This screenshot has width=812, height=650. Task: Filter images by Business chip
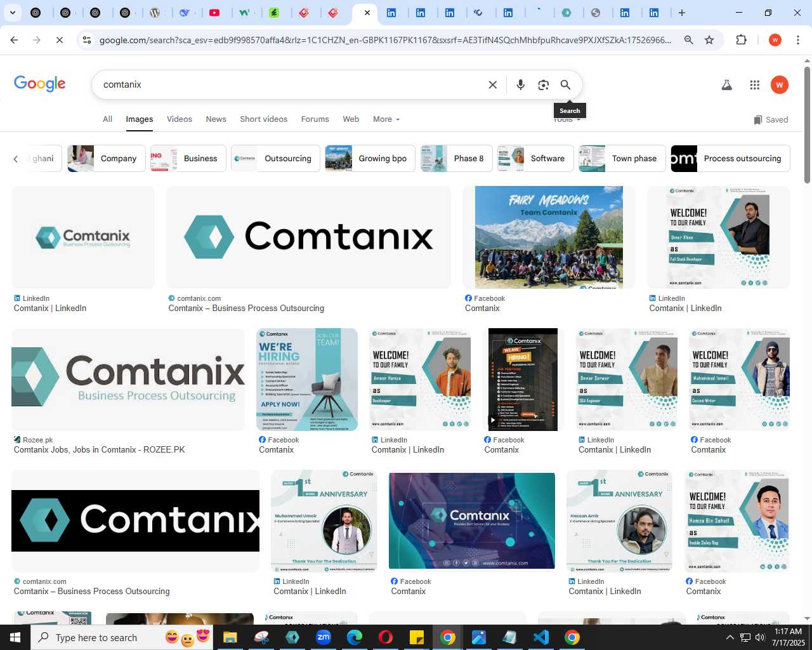(188, 159)
